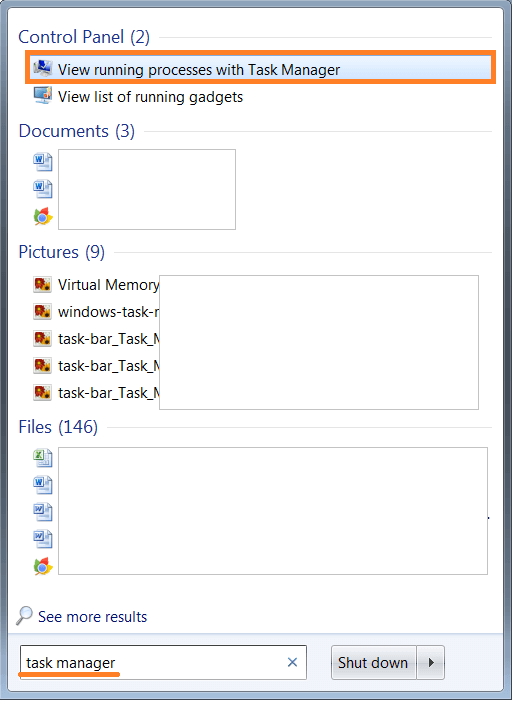
Task: Open View list of running gadgets
Action: point(150,97)
